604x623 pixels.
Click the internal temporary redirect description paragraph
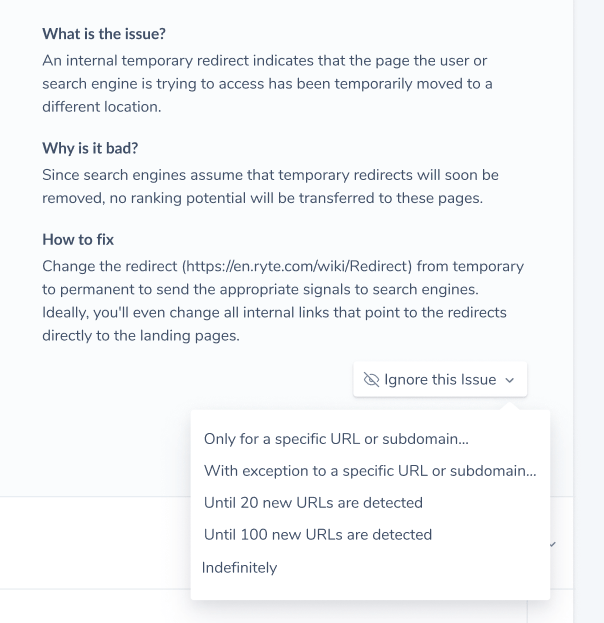(x=267, y=83)
